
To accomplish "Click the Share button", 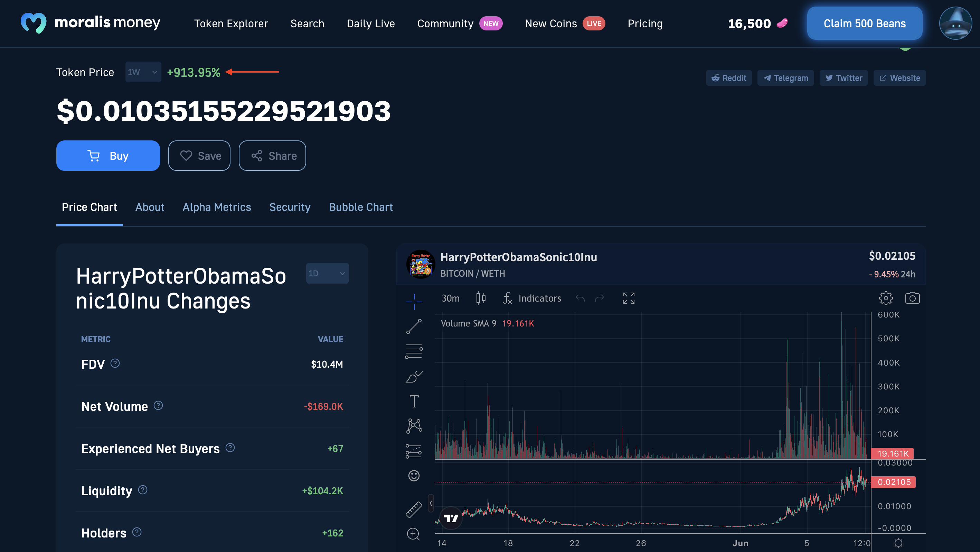I will [x=272, y=156].
